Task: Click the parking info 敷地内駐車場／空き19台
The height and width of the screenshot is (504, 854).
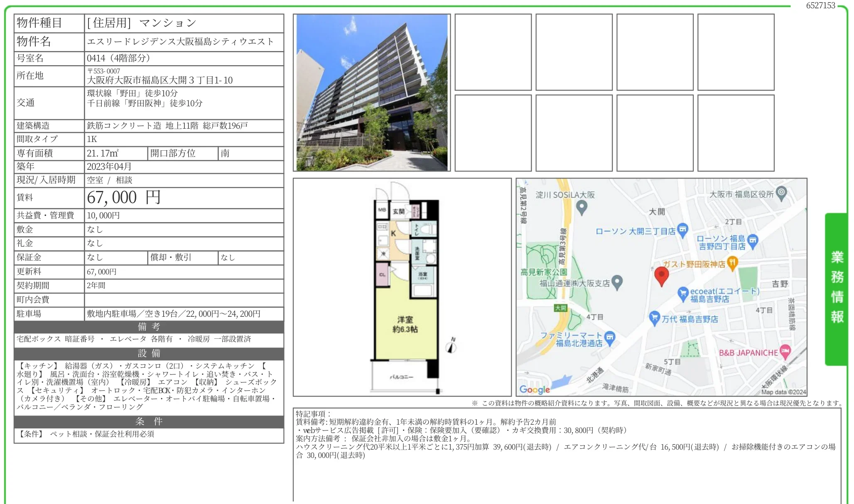Action: 132,314
